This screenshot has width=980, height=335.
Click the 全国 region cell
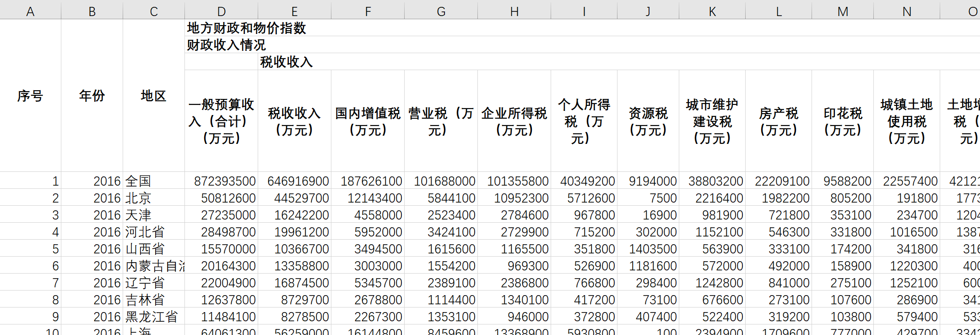tap(154, 181)
